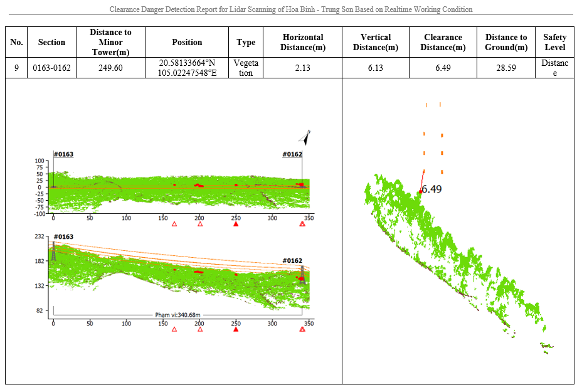
Task: Click the row number cell '9'
Action: 16,68
